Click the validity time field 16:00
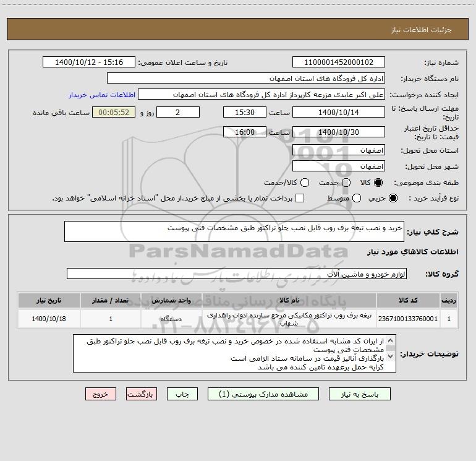 click(245, 132)
